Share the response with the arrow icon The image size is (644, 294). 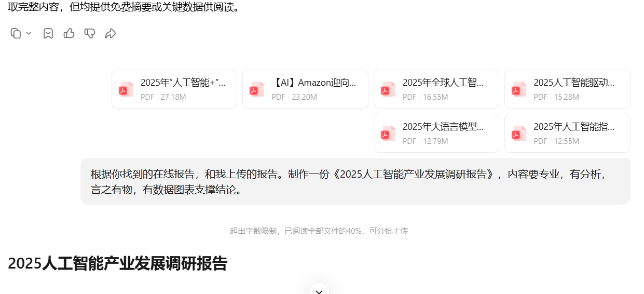tap(110, 33)
